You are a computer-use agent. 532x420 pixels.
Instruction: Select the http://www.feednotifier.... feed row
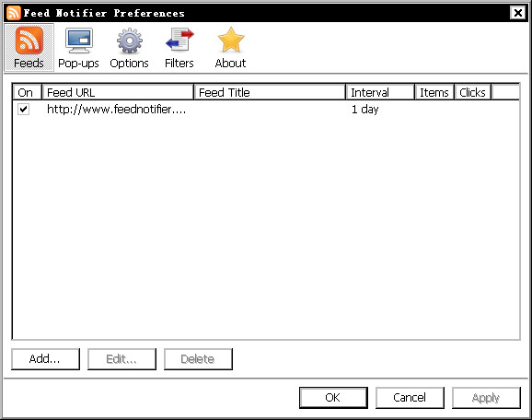pyautogui.click(x=266, y=110)
